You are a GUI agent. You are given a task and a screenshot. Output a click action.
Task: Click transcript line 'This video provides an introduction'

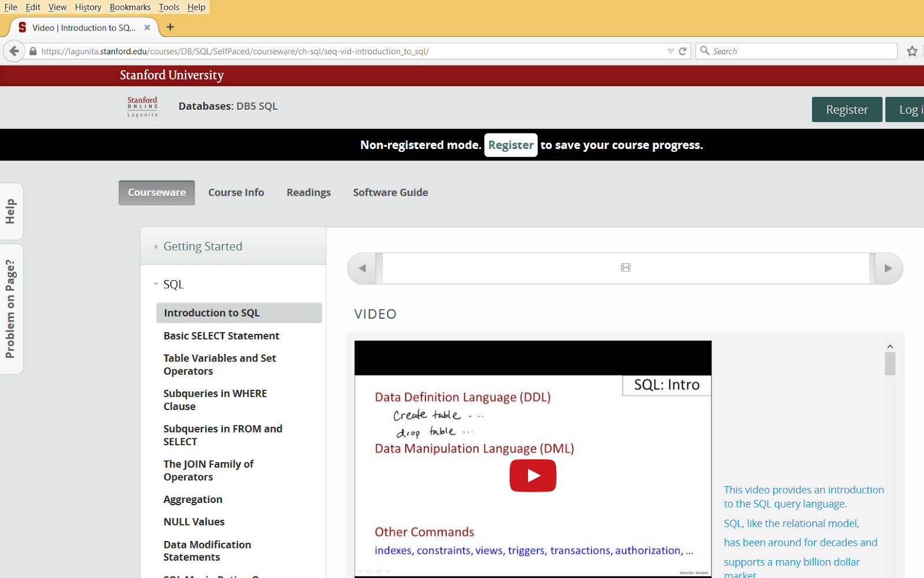[x=804, y=490]
